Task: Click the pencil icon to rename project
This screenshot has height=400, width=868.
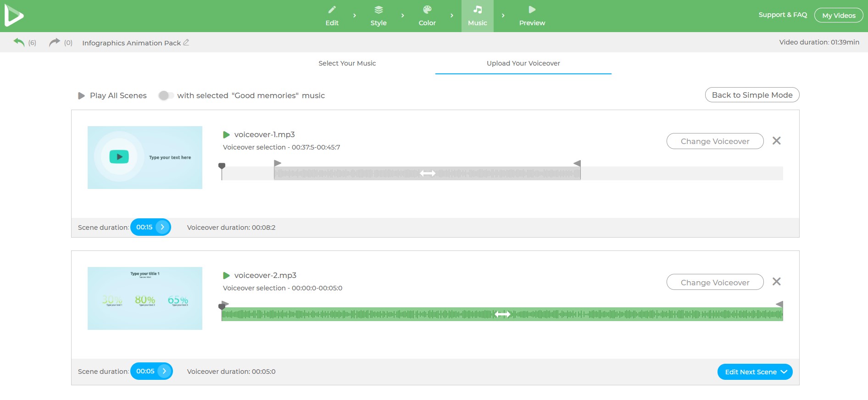Action: (186, 42)
